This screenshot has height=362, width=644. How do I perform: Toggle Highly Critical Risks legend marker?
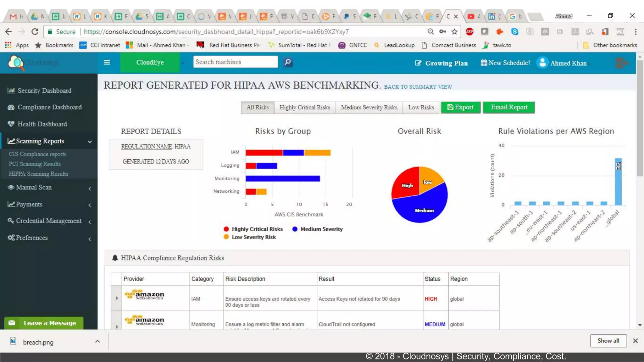coord(226,229)
